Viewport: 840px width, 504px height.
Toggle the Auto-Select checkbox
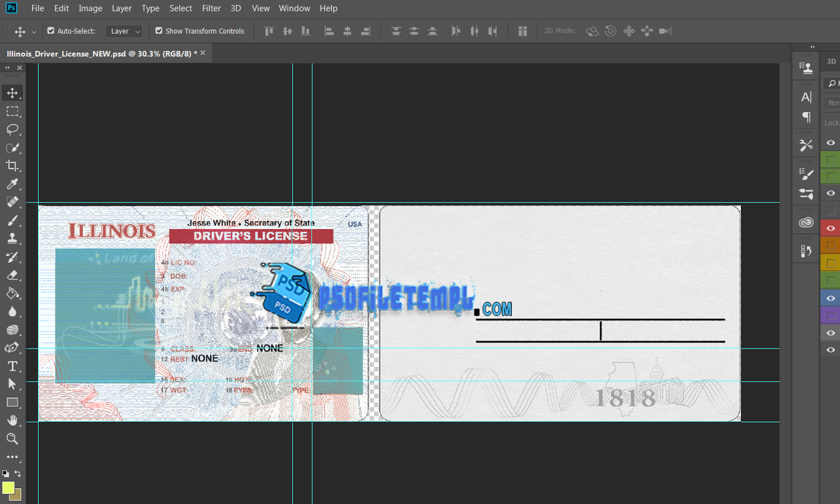coord(51,31)
